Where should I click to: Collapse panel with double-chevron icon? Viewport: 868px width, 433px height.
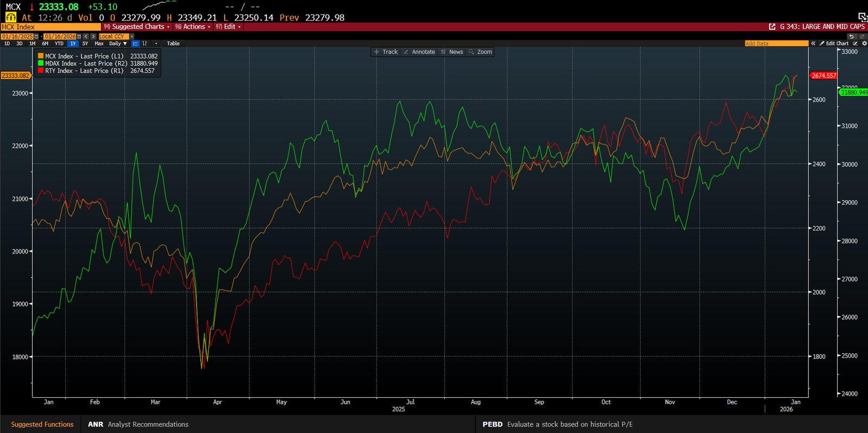coord(813,43)
